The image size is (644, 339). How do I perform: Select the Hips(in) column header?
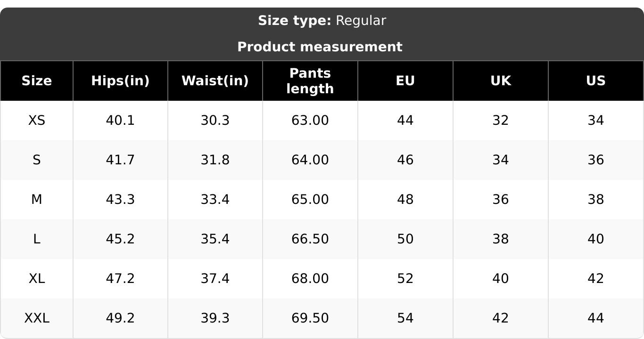click(x=120, y=81)
